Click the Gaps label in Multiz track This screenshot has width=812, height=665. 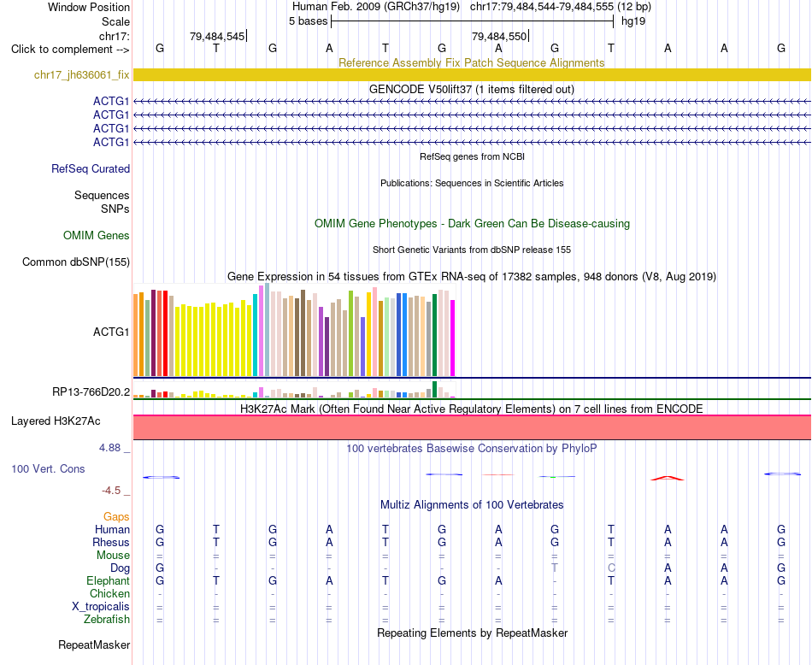(116, 516)
